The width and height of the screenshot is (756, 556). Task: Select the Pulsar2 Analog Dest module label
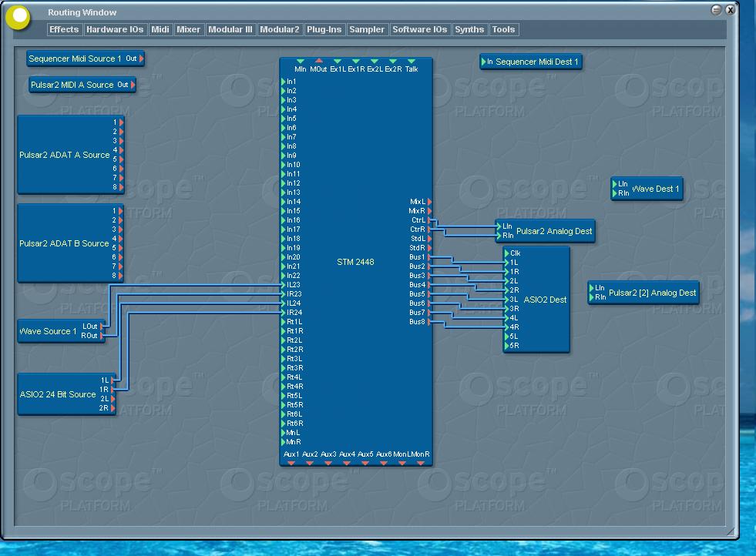click(x=554, y=231)
